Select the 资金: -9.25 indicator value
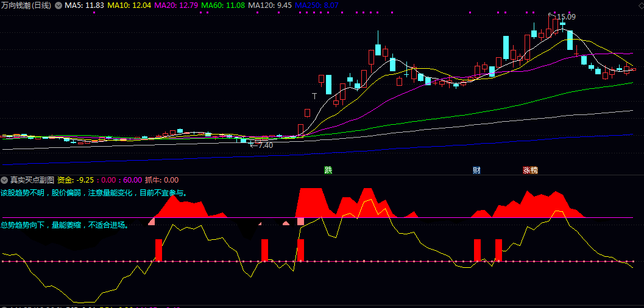The width and height of the screenshot is (644, 308). point(76,180)
